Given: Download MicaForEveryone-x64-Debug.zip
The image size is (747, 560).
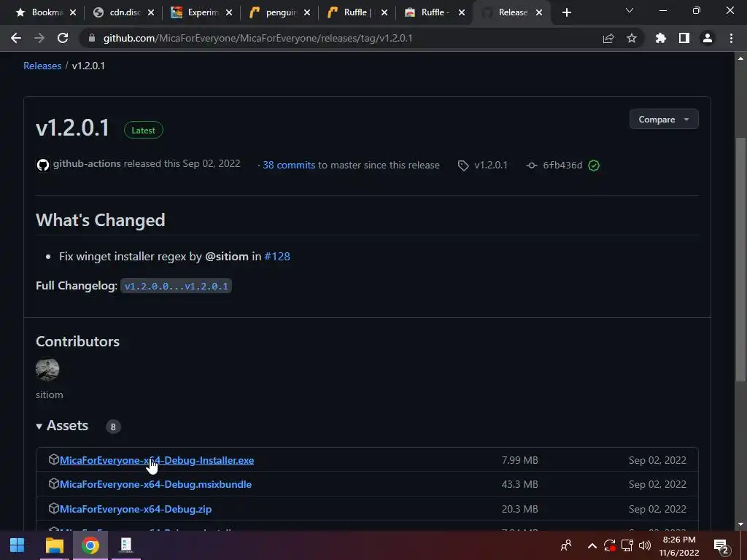Looking at the screenshot, I should click(x=135, y=508).
